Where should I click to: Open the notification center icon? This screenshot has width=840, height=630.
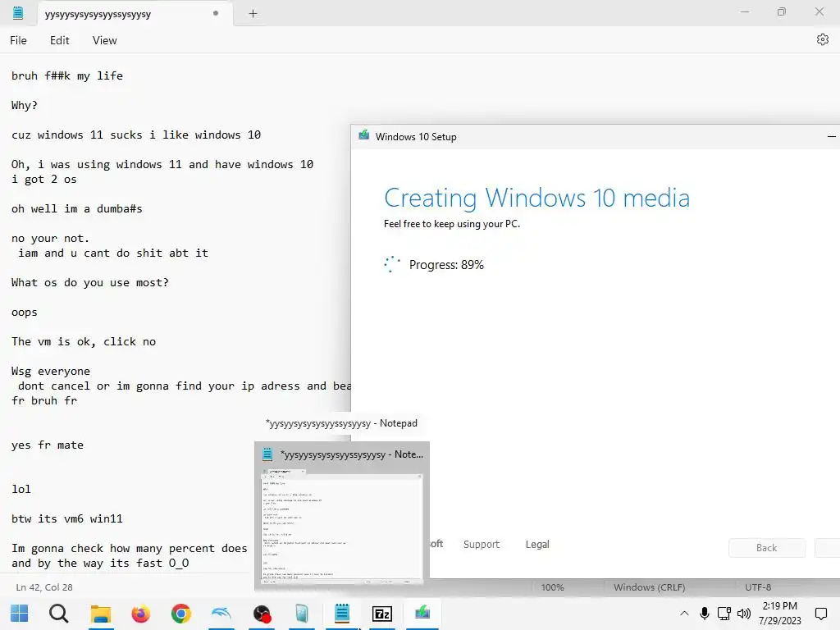[x=820, y=614]
